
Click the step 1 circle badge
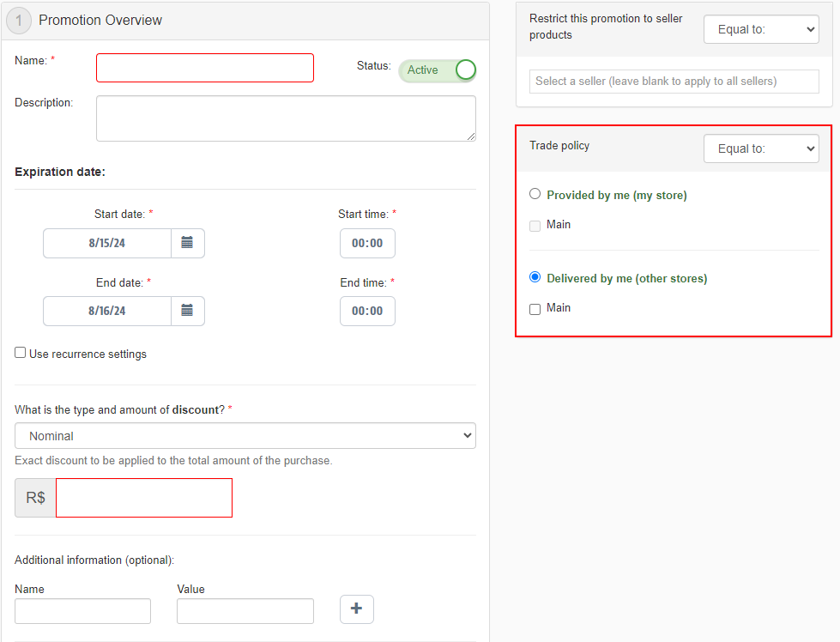point(20,21)
